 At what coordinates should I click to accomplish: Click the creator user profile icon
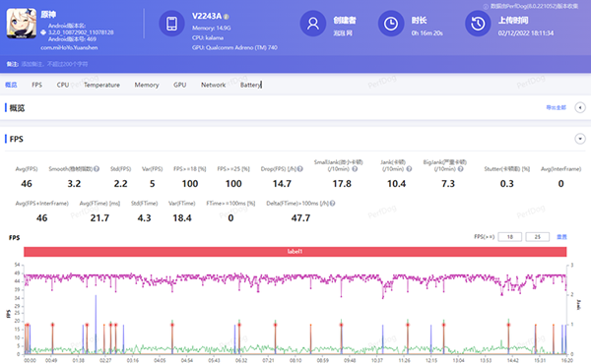click(313, 24)
